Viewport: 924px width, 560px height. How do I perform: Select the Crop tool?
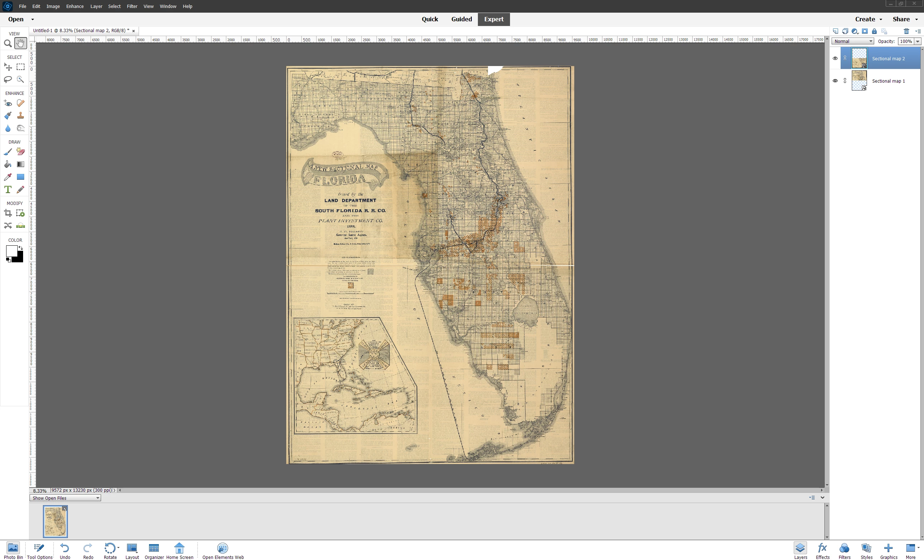[x=8, y=213]
